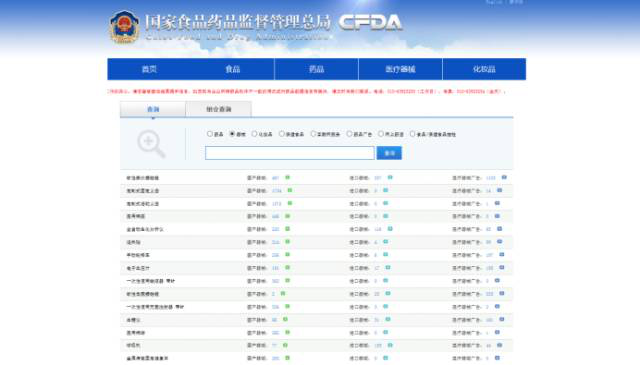
Task: Click the green 国产器械 icon in third row
Action: (290, 203)
